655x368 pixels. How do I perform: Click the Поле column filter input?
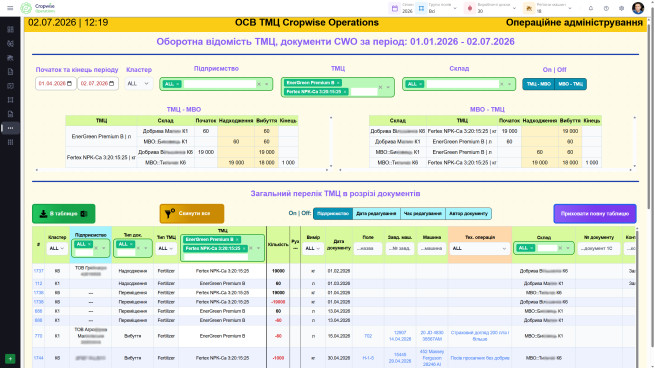pos(368,248)
